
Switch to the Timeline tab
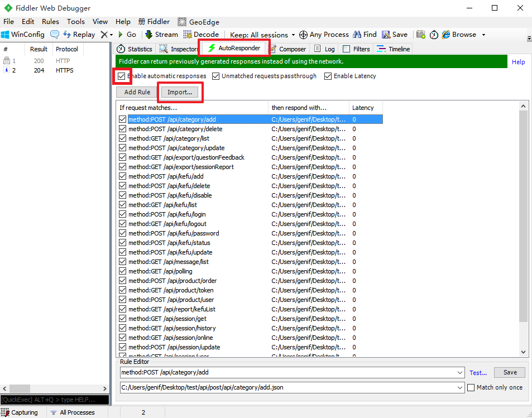coord(394,49)
